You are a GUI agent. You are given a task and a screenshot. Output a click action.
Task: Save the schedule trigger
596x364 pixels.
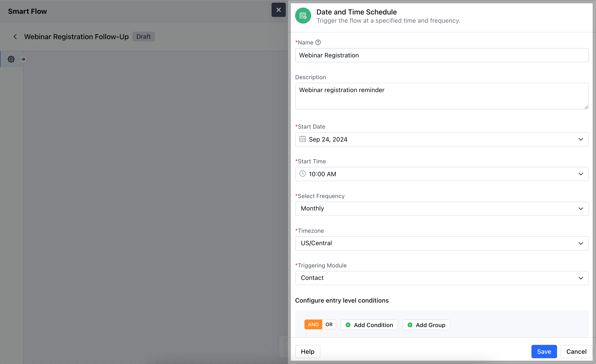coord(544,351)
